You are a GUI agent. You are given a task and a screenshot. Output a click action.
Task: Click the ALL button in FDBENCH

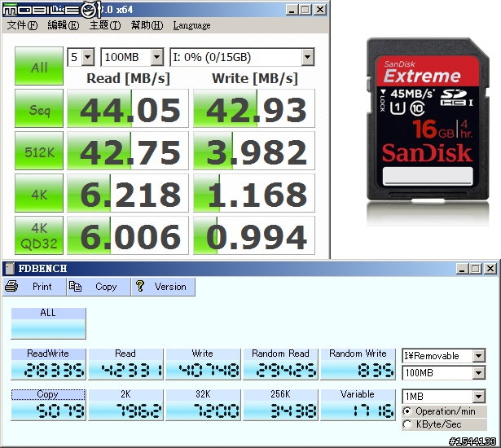48,323
